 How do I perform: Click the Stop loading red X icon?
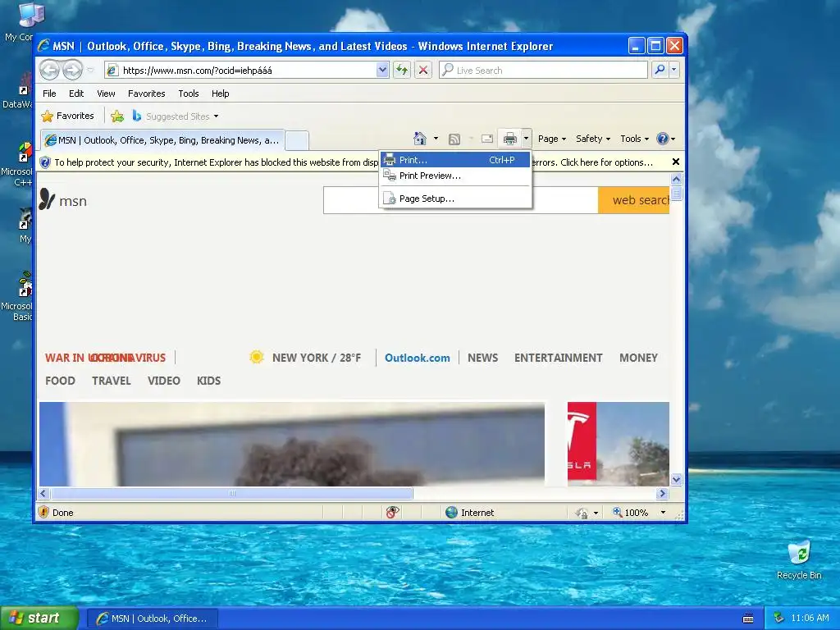(423, 71)
